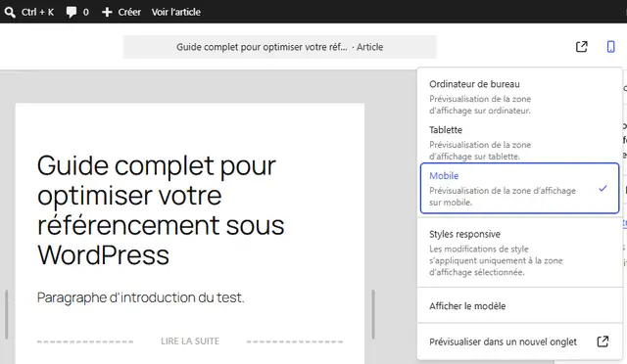627x364 pixels.
Task: Open Voir l'article in admin bar
Action: pos(176,12)
